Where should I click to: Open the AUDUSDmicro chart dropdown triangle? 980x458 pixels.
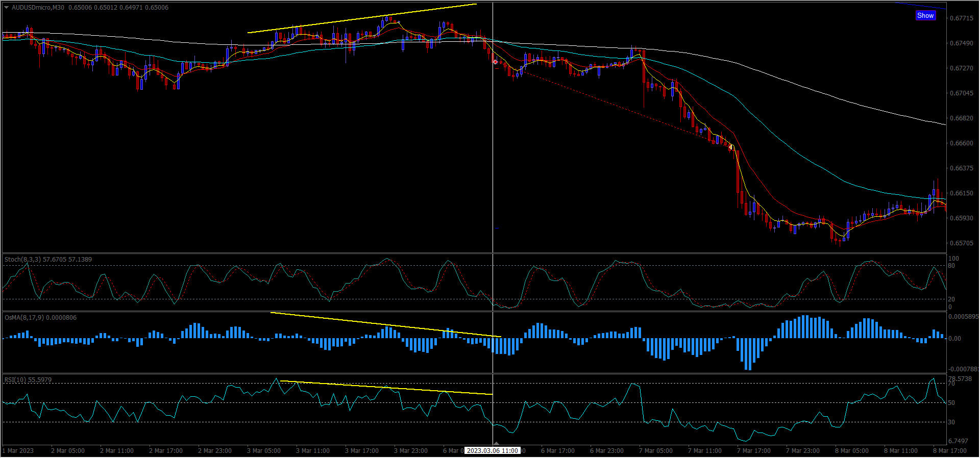(7, 8)
